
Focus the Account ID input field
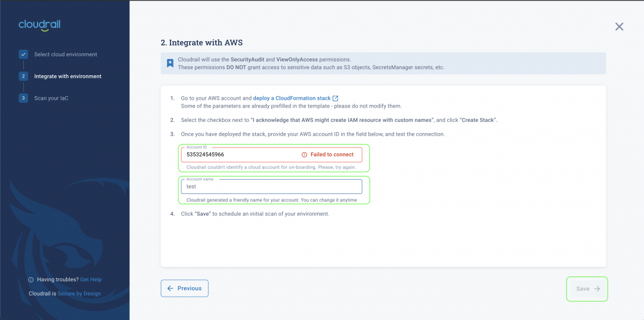[271, 155]
